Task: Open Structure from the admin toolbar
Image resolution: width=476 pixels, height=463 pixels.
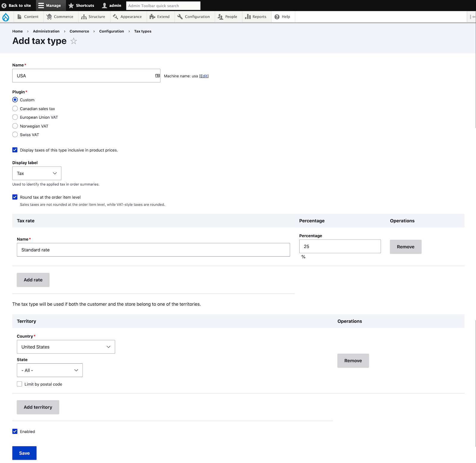Action: tap(93, 17)
